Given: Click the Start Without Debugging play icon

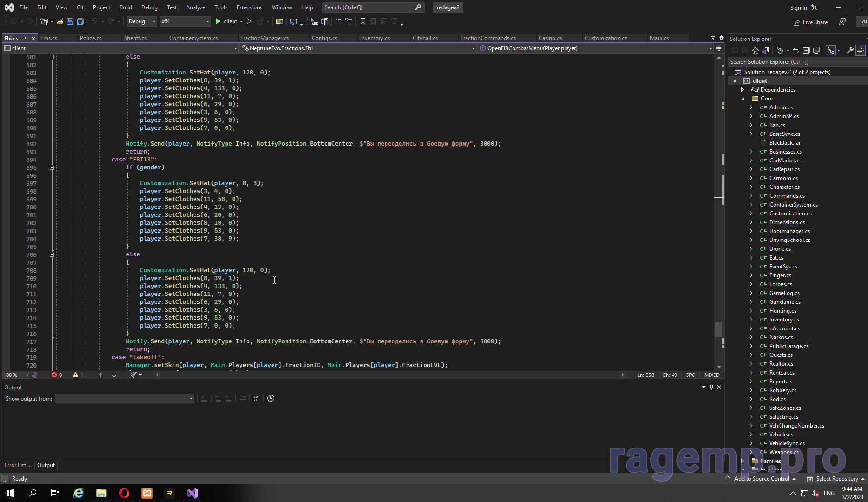Looking at the screenshot, I should (x=249, y=21).
